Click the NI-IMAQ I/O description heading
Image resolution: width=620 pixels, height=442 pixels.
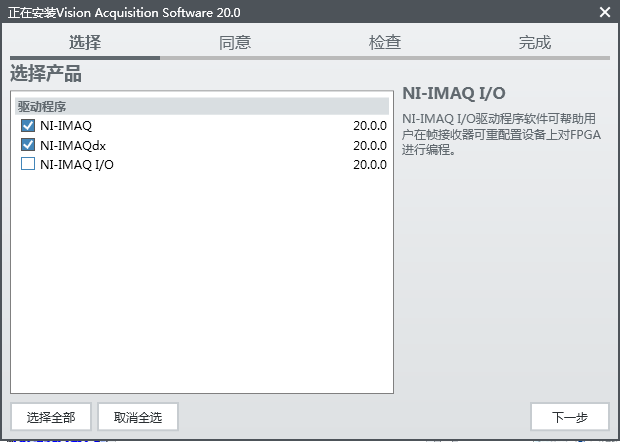(453, 94)
